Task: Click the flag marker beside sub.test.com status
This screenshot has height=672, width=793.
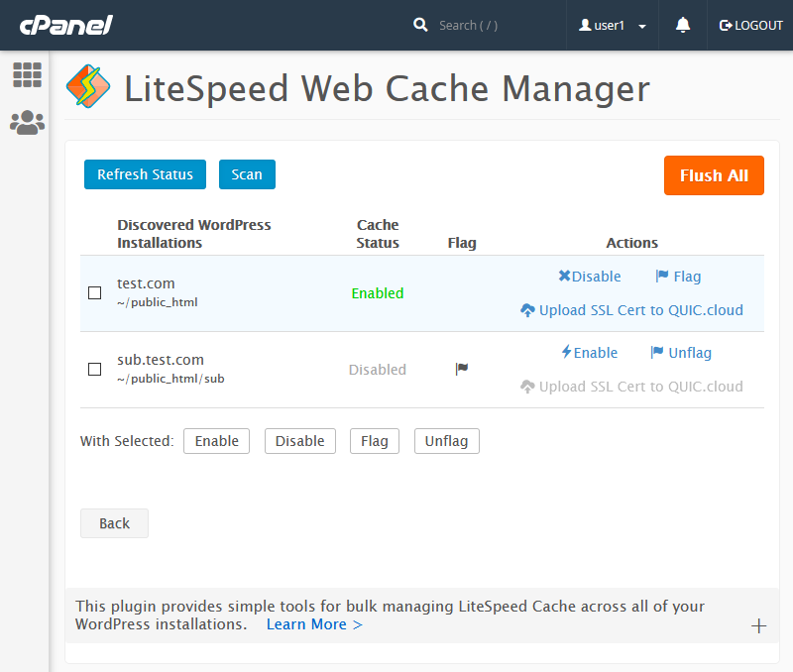Action: coord(461,368)
